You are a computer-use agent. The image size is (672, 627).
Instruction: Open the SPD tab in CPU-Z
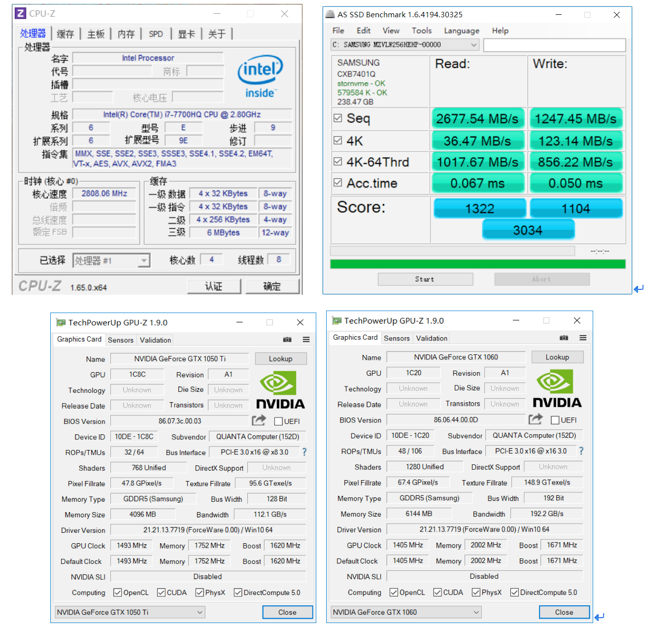[156, 34]
